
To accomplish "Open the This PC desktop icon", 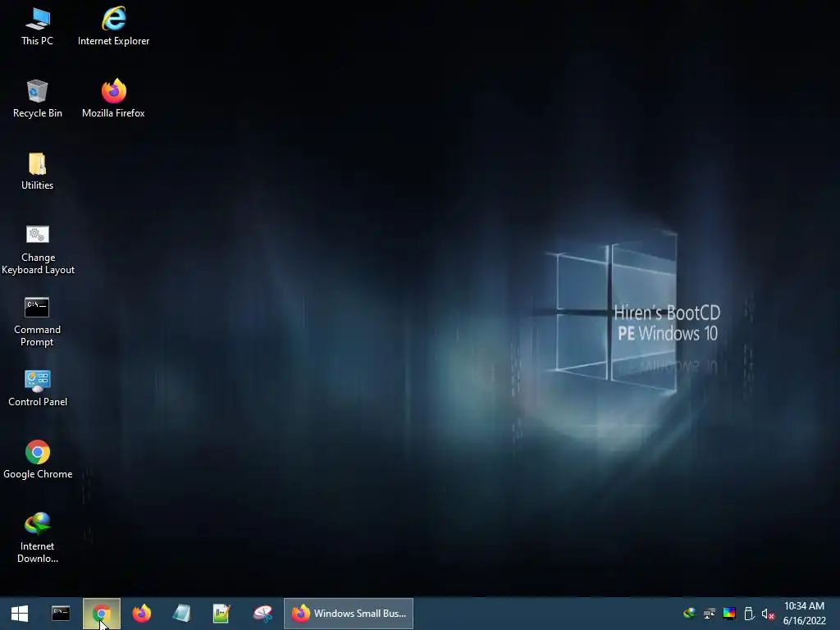I will click(38, 27).
